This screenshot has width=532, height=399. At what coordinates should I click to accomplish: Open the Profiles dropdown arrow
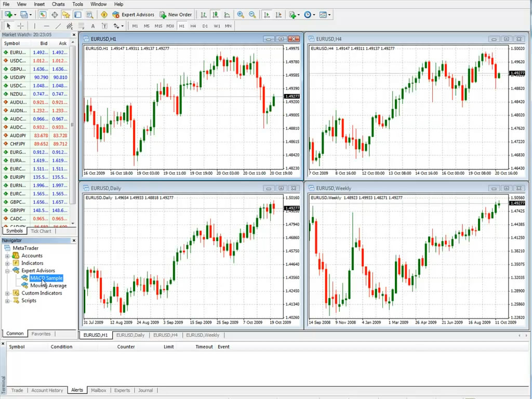(31, 15)
